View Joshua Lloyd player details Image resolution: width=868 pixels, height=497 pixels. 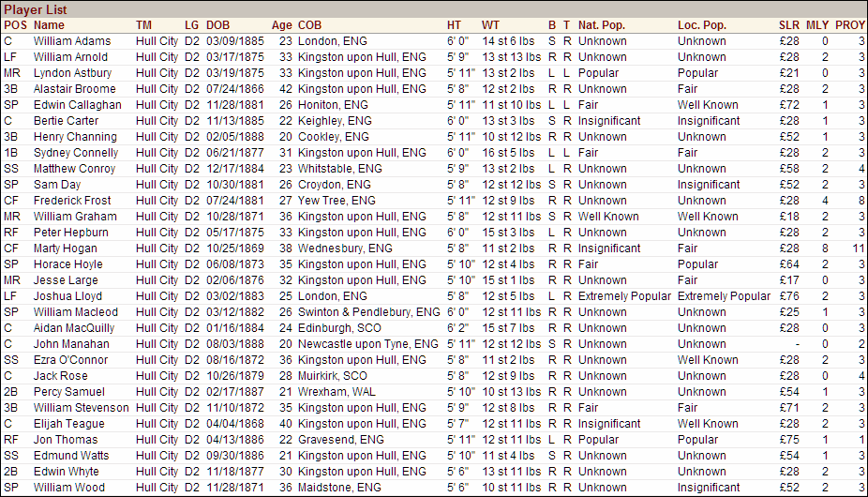pyautogui.click(x=67, y=296)
